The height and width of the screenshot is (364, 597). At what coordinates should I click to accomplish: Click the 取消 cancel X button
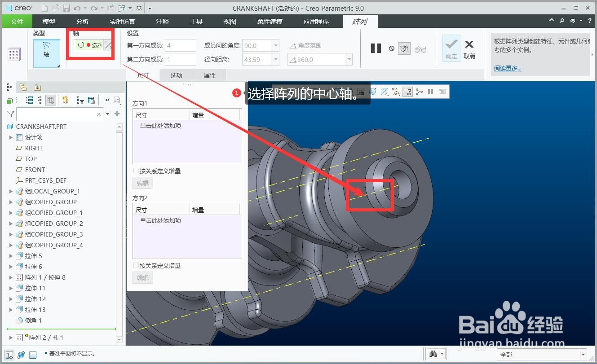469,48
